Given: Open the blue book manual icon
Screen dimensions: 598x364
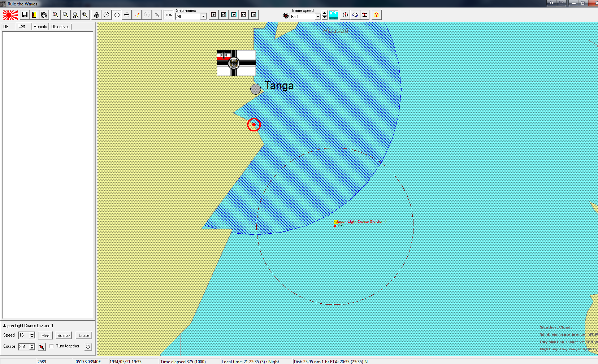Looking at the screenshot, I should [x=355, y=15].
